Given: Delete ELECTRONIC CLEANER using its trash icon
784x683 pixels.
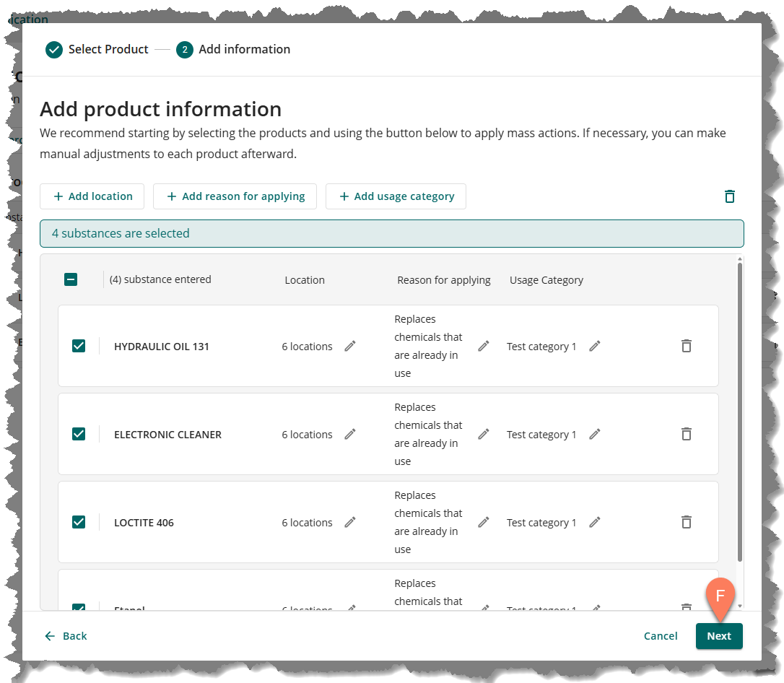Looking at the screenshot, I should (687, 435).
